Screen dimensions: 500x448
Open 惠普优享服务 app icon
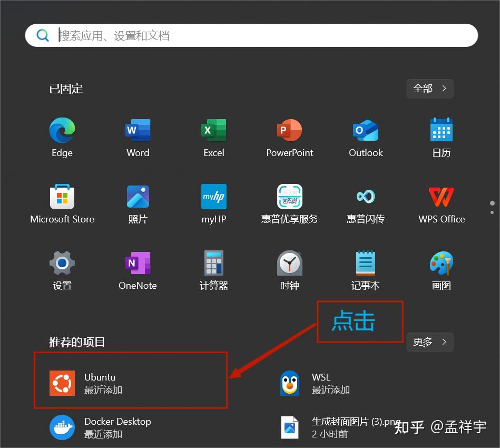290,196
